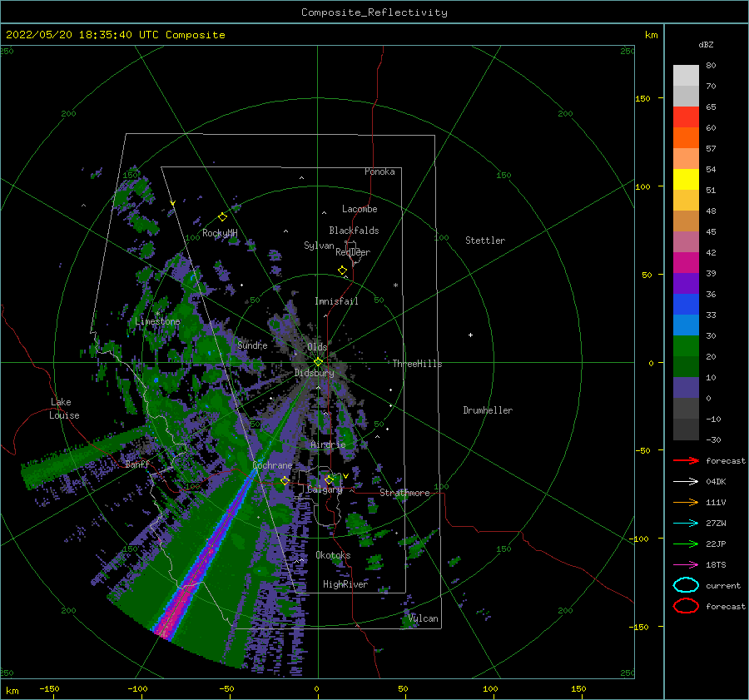The height and width of the screenshot is (700, 749).
Task: Click the red 'forecast' ellipse legend icon
Action: pos(686,606)
